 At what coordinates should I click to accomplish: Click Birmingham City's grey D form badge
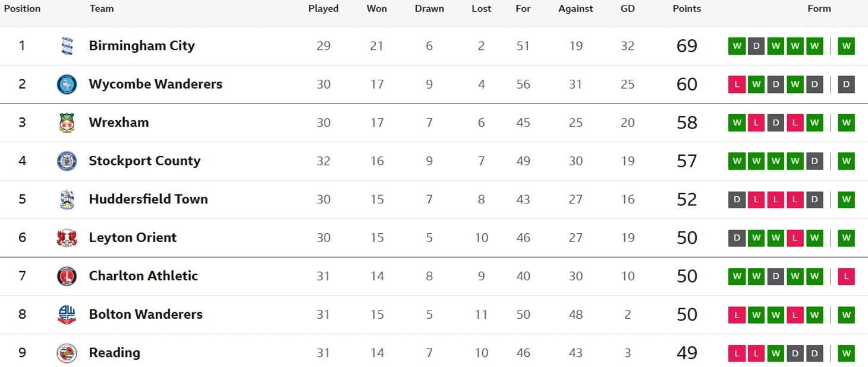[x=756, y=46]
